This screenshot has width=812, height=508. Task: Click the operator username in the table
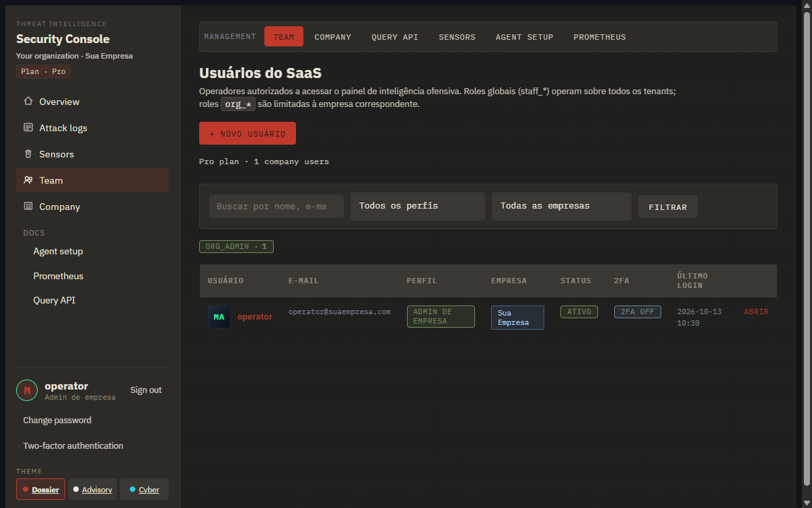click(x=255, y=317)
